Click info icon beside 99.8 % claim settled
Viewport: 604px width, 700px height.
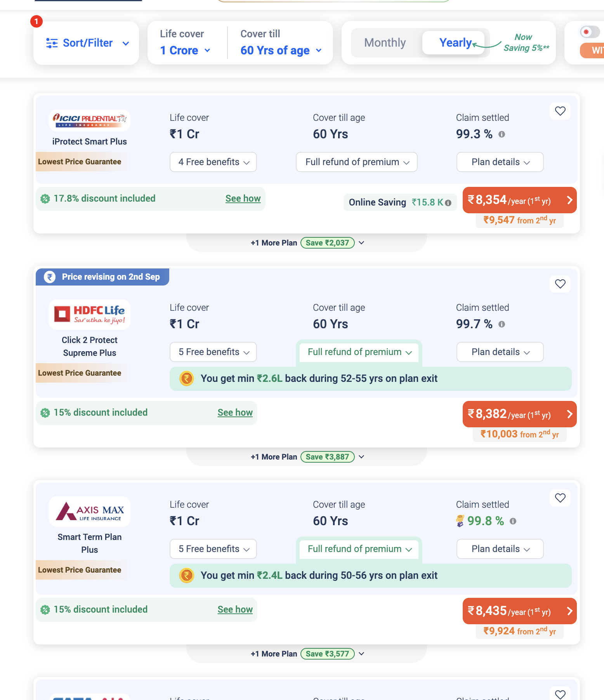point(513,521)
